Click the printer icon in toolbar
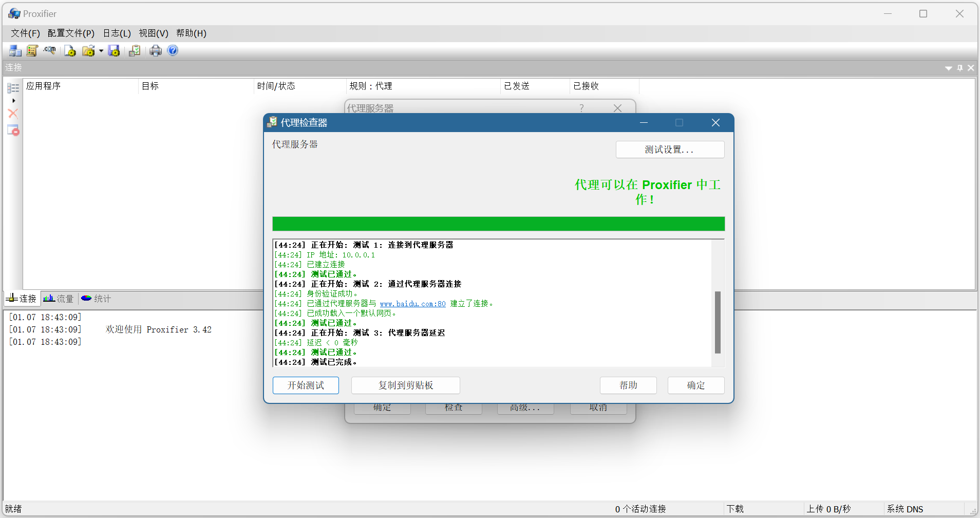The width and height of the screenshot is (980, 518). (x=156, y=50)
